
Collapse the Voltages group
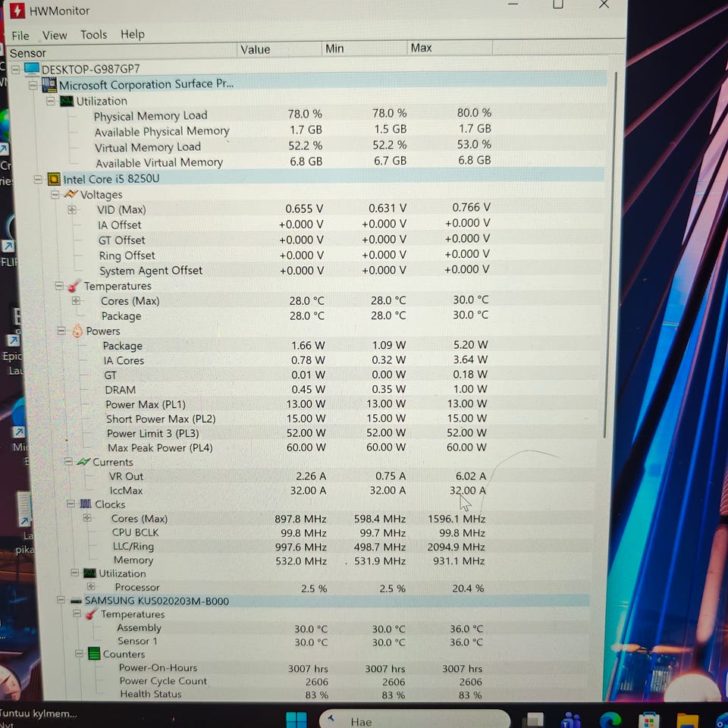point(55,195)
